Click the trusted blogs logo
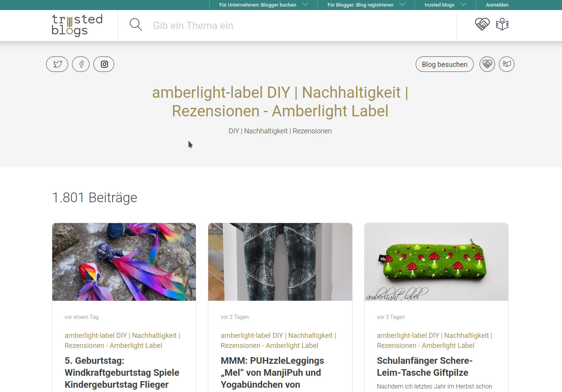This screenshot has width=562, height=392. 77,25
